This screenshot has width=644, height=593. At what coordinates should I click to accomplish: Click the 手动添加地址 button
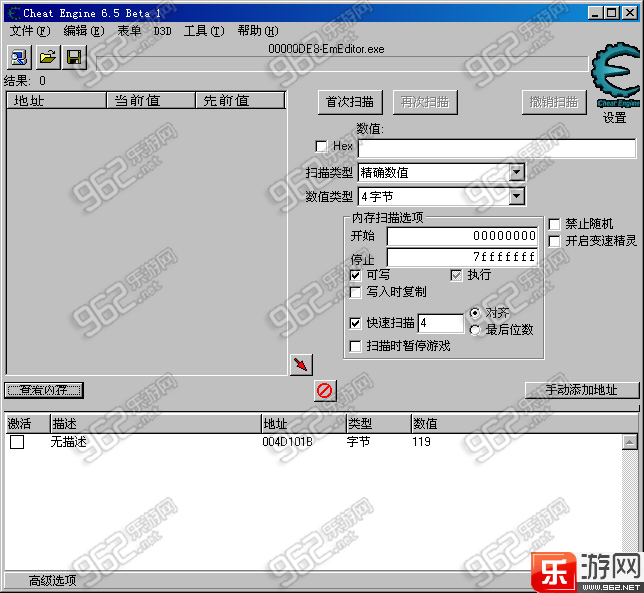pyautogui.click(x=582, y=390)
